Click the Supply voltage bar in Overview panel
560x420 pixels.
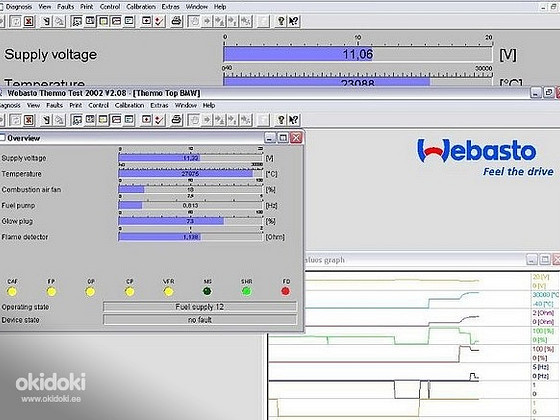[191, 158]
